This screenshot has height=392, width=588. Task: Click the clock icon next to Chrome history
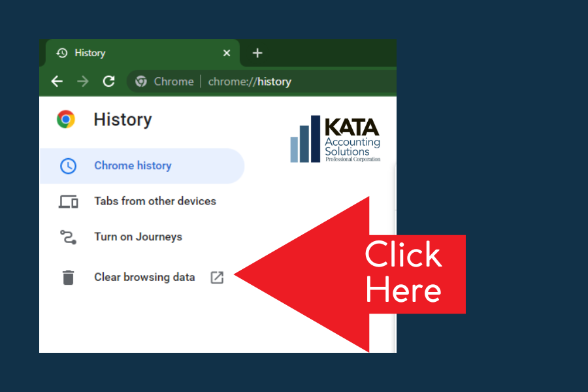[68, 166]
